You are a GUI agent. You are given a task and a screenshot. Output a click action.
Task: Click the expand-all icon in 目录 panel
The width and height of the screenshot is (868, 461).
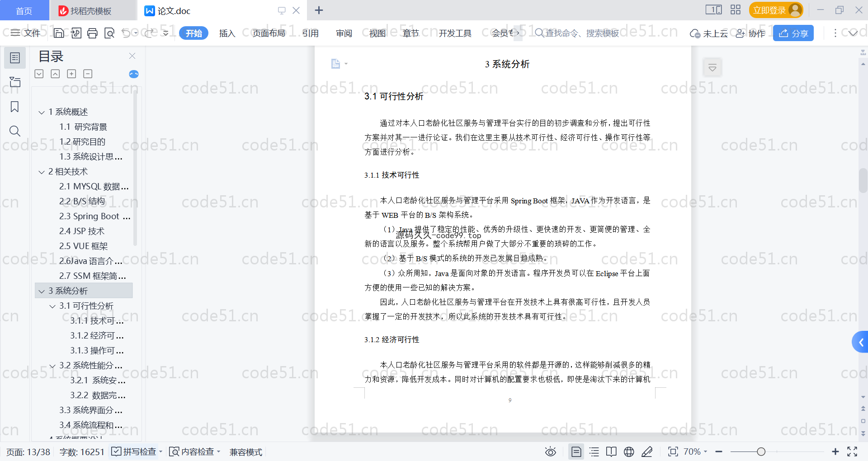(39, 74)
